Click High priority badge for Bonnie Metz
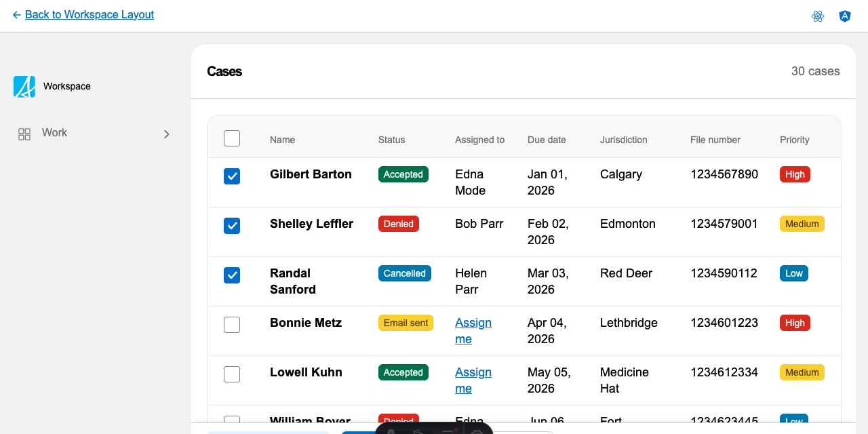The height and width of the screenshot is (434, 868). [795, 323]
